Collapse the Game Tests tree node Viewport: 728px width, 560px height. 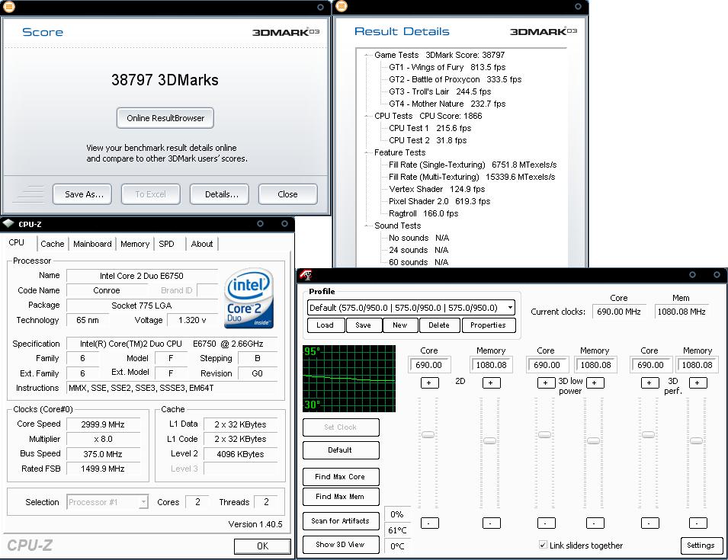367,55
